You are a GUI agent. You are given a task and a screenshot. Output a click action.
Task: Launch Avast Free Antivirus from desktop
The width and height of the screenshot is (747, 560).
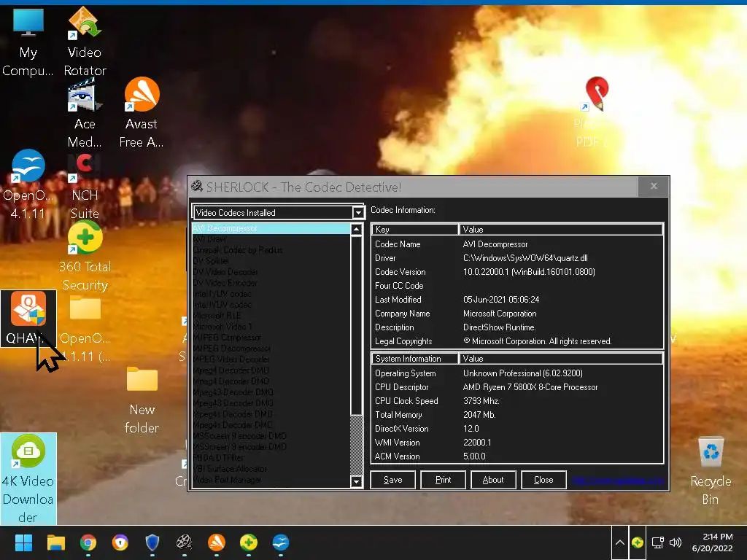[142, 113]
